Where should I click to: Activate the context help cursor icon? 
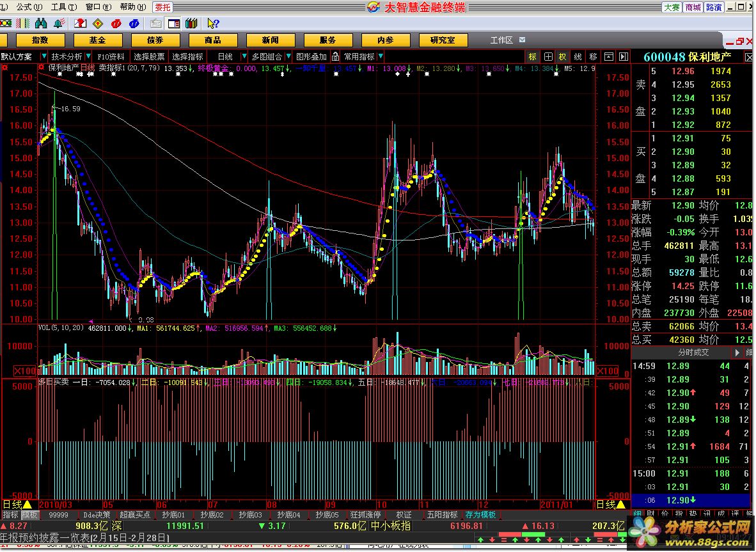(212, 23)
